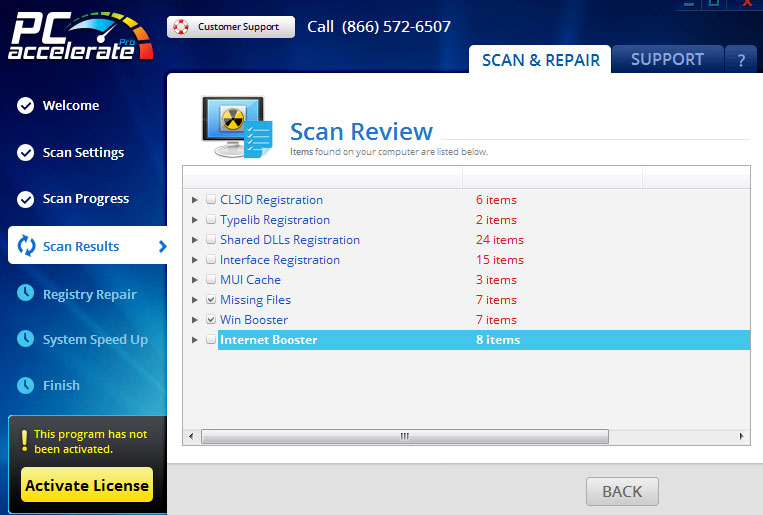Expand the Win Booster row arrow

[195, 320]
